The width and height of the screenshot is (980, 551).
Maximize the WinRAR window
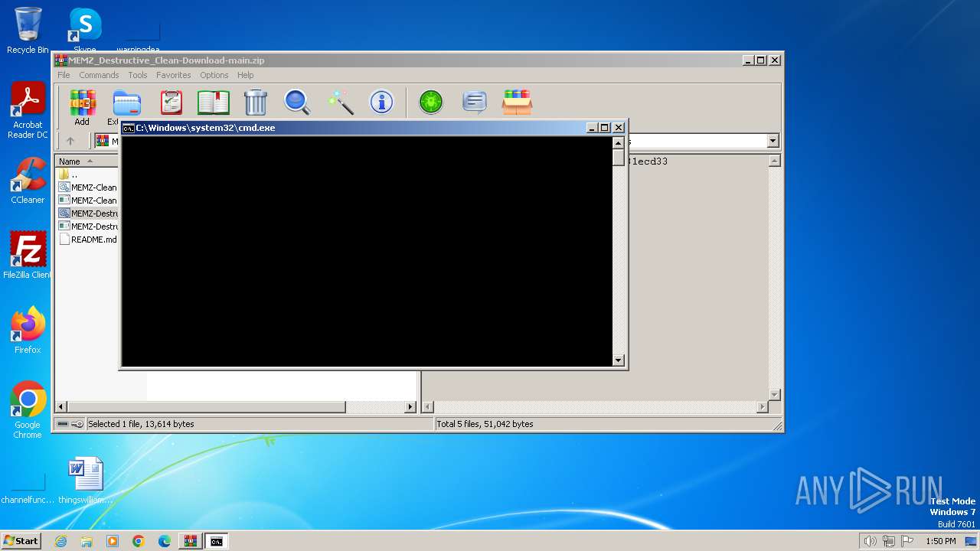761,60
